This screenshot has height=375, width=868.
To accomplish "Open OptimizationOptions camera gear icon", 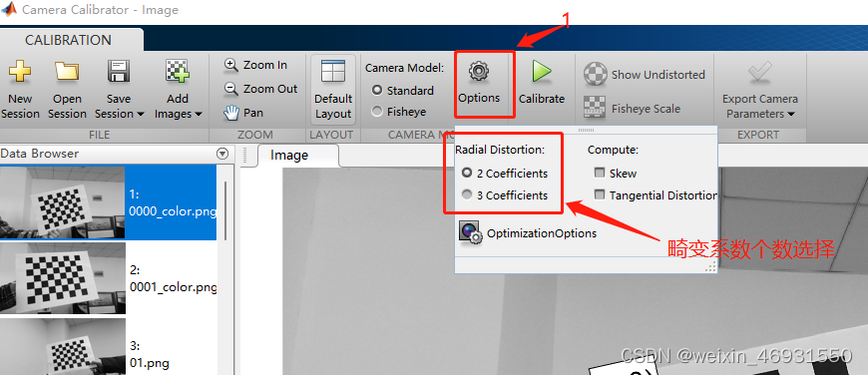I will tap(471, 232).
